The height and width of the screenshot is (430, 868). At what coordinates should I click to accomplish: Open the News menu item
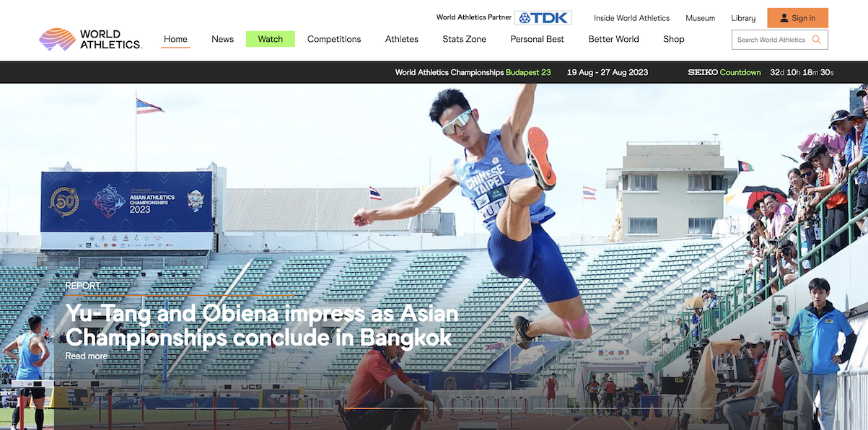pos(222,39)
